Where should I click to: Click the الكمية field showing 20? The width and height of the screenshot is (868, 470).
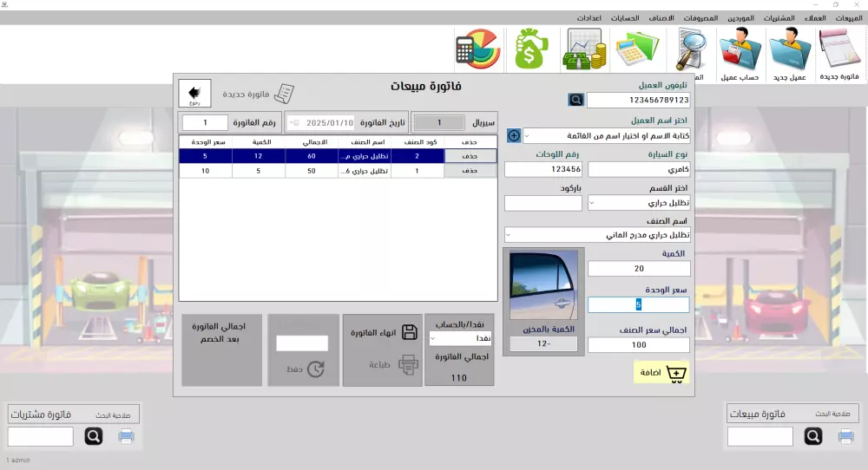coord(639,269)
